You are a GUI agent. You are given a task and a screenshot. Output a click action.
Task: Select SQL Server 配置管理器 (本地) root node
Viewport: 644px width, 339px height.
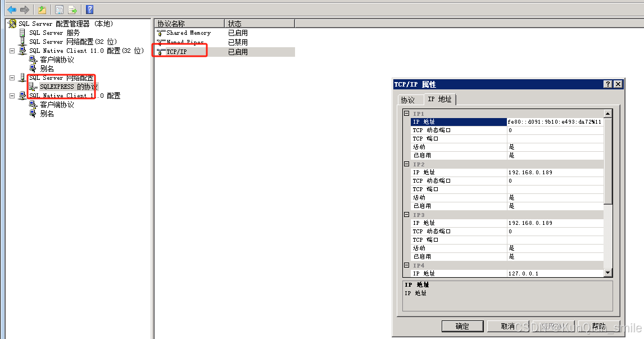66,24
